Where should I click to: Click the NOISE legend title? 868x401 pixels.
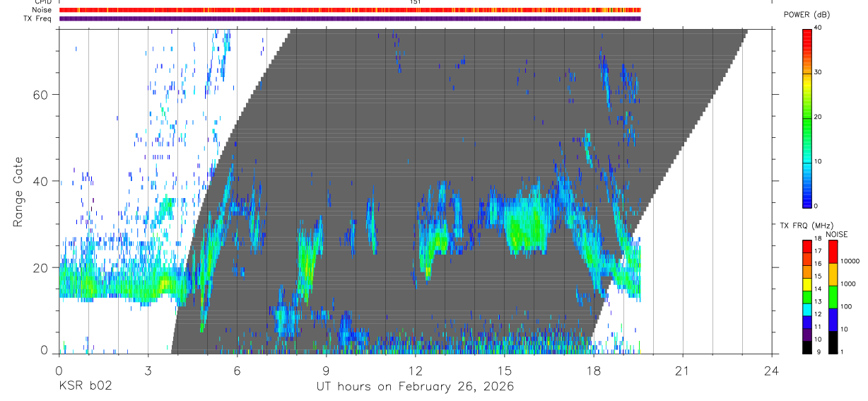(x=836, y=235)
